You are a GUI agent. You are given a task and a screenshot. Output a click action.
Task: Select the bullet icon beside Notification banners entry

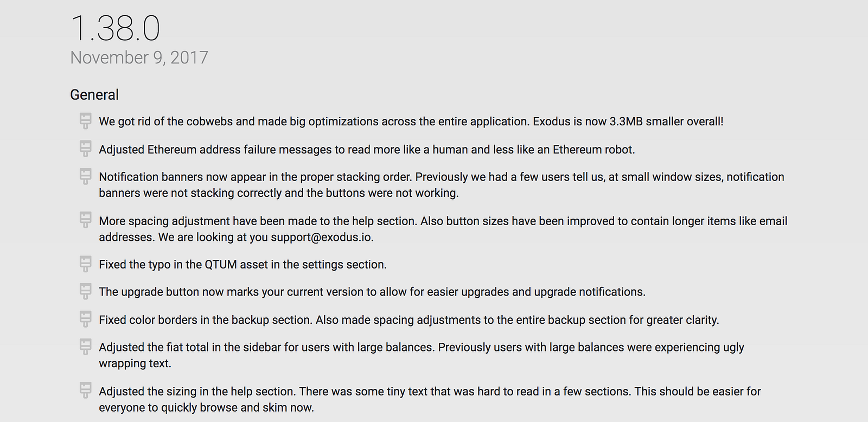point(85,176)
